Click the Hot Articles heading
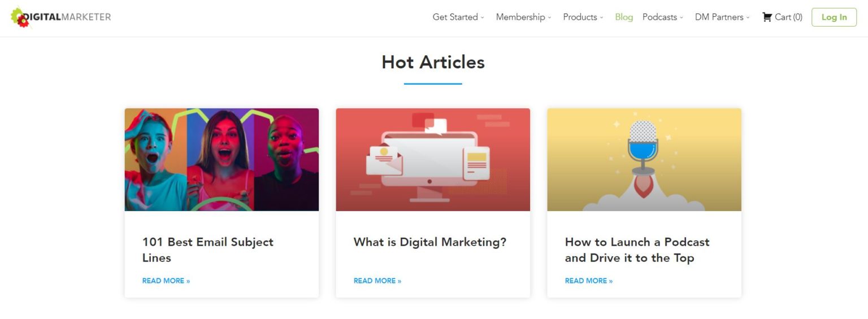Viewport: 868px width, 319px height. (x=433, y=62)
